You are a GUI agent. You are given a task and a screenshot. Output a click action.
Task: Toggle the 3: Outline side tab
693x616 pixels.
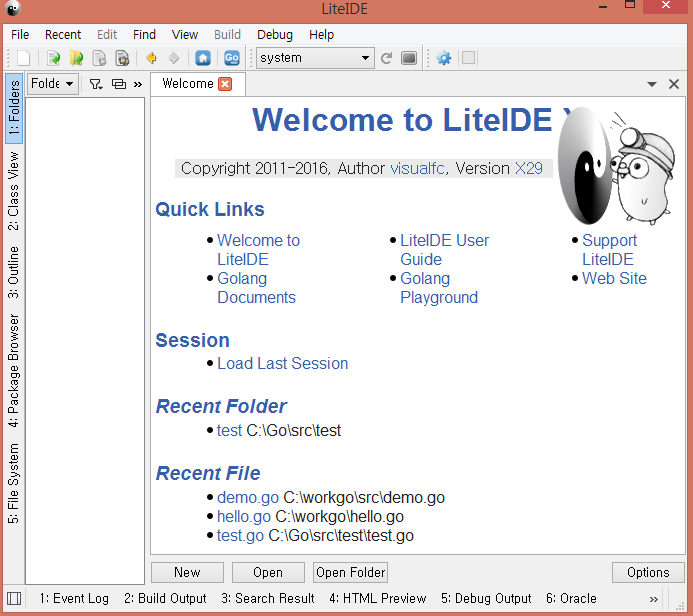[x=14, y=272]
